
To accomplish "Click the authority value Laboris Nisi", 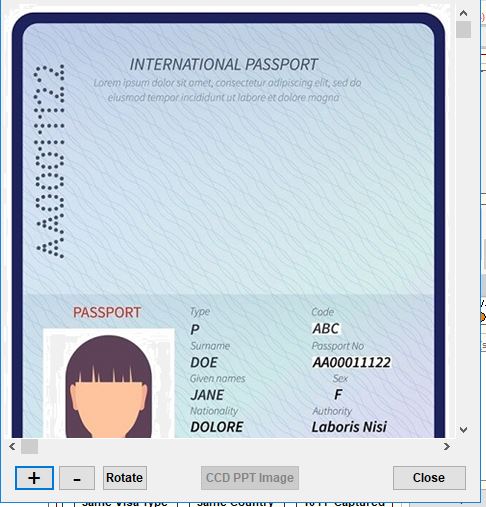I will click(x=349, y=427).
